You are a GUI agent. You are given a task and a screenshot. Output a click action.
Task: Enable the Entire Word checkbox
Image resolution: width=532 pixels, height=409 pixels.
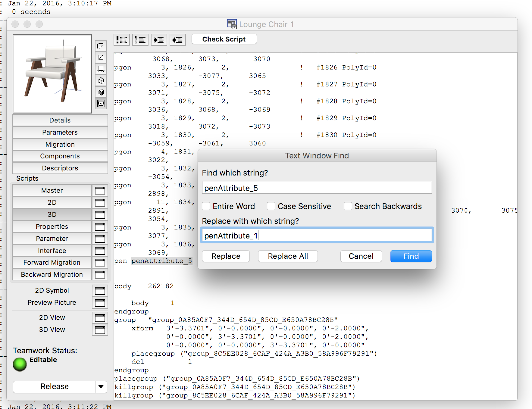pyautogui.click(x=206, y=206)
